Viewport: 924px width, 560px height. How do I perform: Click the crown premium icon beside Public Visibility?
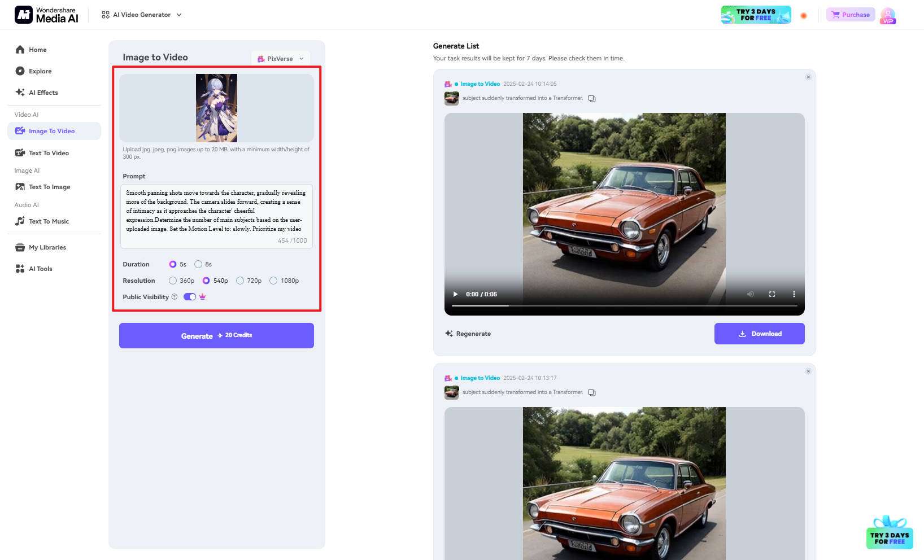point(203,297)
